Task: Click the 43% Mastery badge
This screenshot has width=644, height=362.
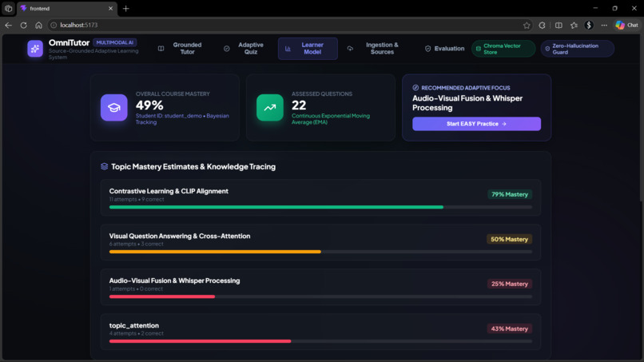Action: tap(510, 328)
